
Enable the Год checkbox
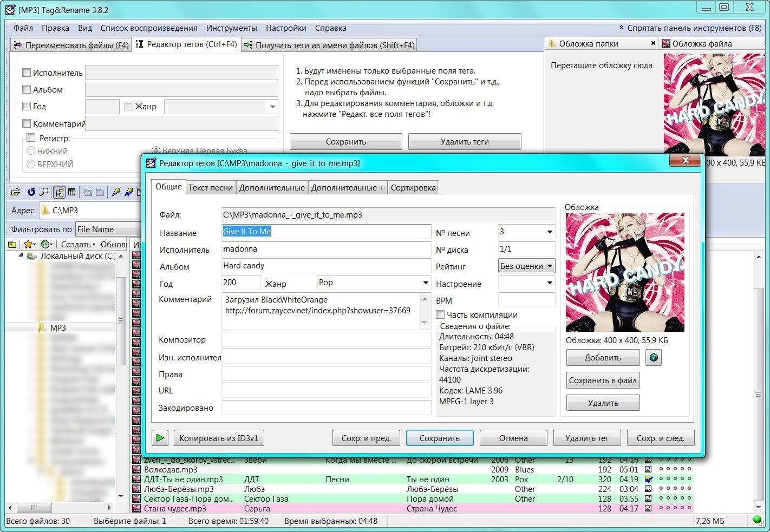[x=27, y=106]
